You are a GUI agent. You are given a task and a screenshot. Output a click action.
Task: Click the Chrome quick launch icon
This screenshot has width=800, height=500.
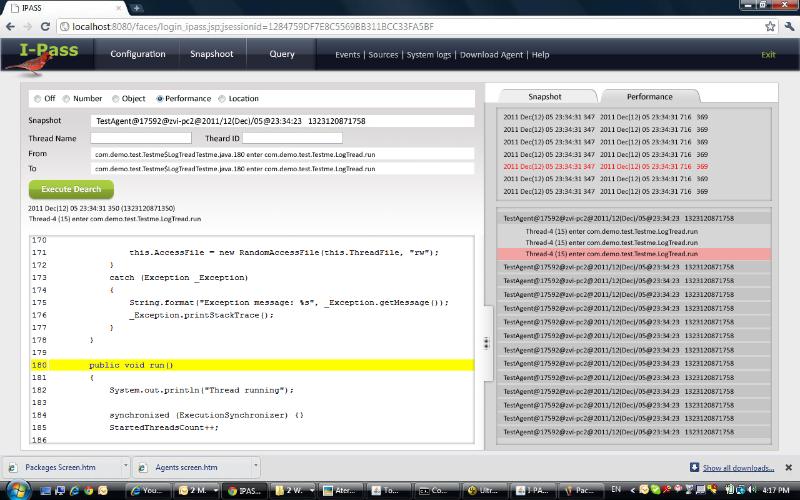(89, 490)
